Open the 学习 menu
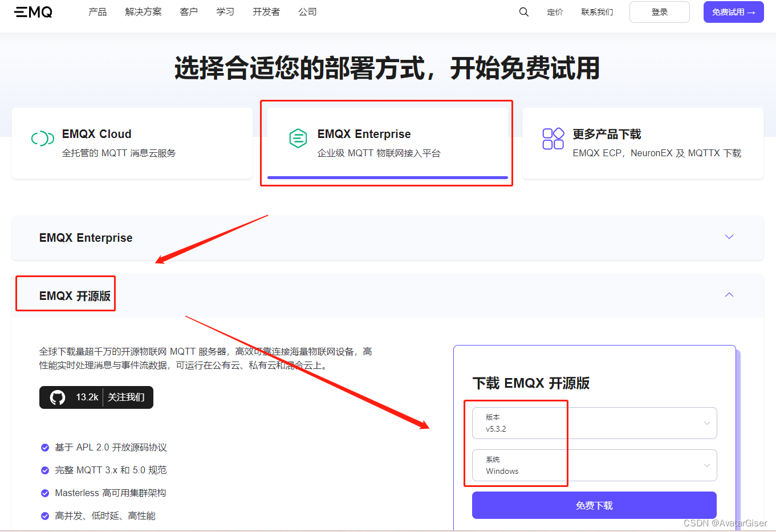This screenshot has height=532, width=776. point(225,12)
